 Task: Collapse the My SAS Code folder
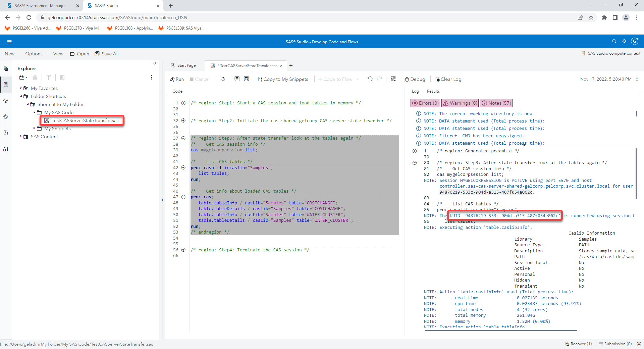(x=34, y=112)
